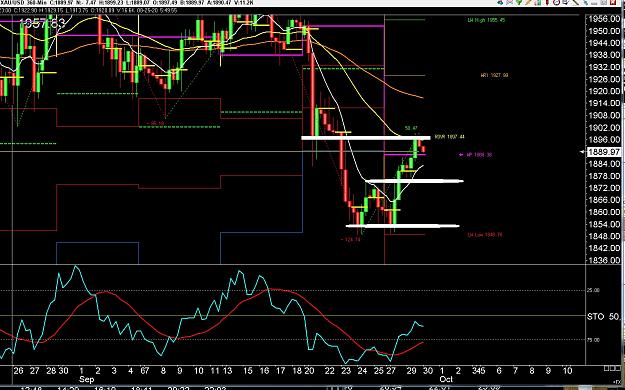Click the LH High 1955.45 label
Viewport: 625px width, 390px height.
coord(486,20)
